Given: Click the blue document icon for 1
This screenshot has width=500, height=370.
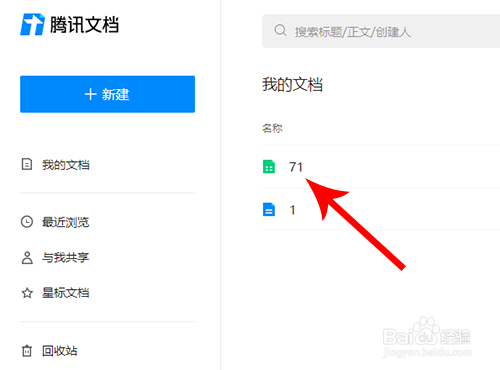Looking at the screenshot, I should (x=269, y=210).
